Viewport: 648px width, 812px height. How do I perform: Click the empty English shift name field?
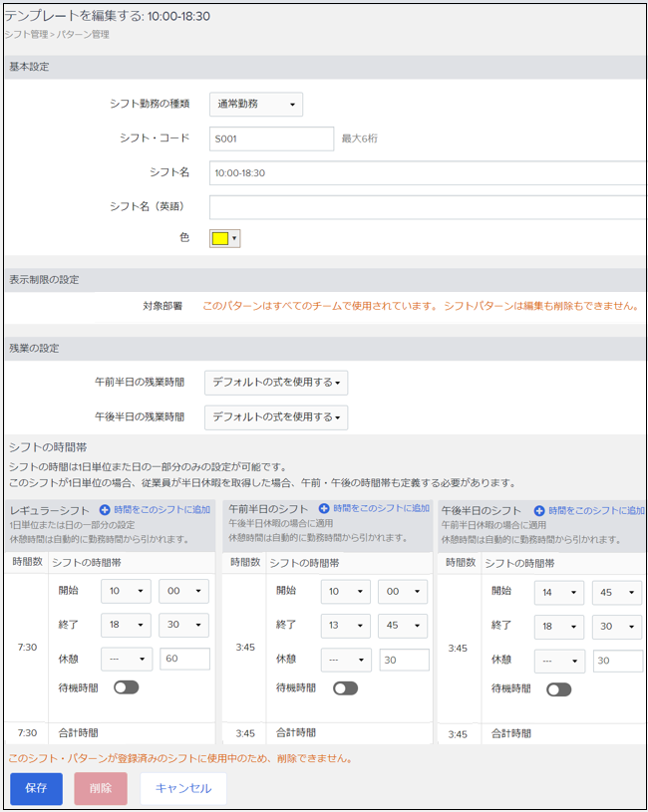point(429,207)
